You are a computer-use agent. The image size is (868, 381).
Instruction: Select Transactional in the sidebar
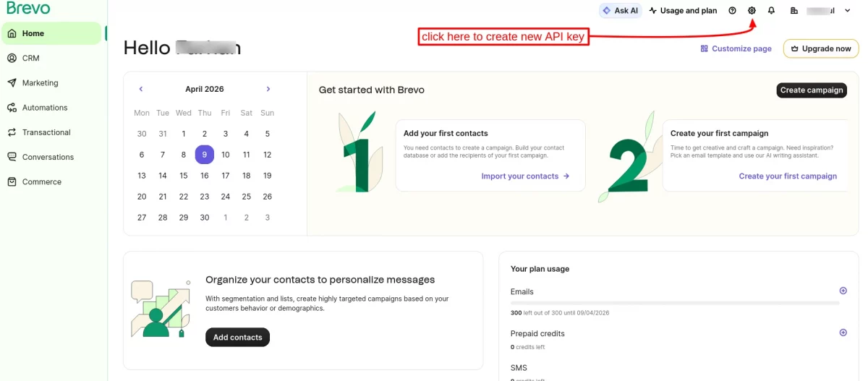click(x=46, y=132)
